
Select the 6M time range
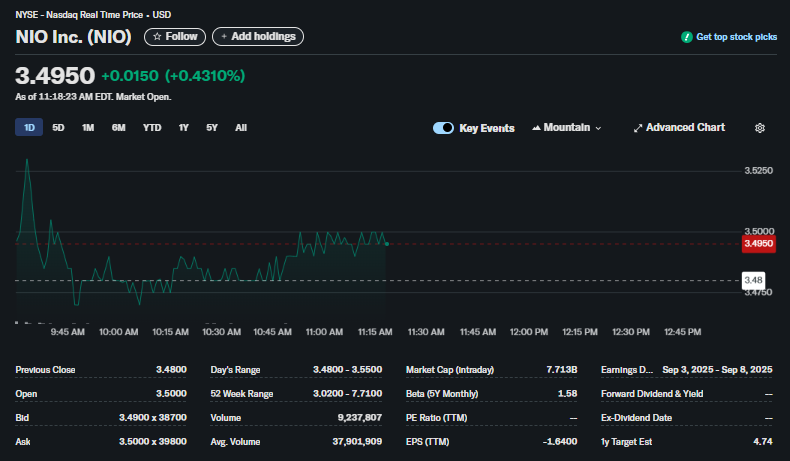tap(118, 127)
